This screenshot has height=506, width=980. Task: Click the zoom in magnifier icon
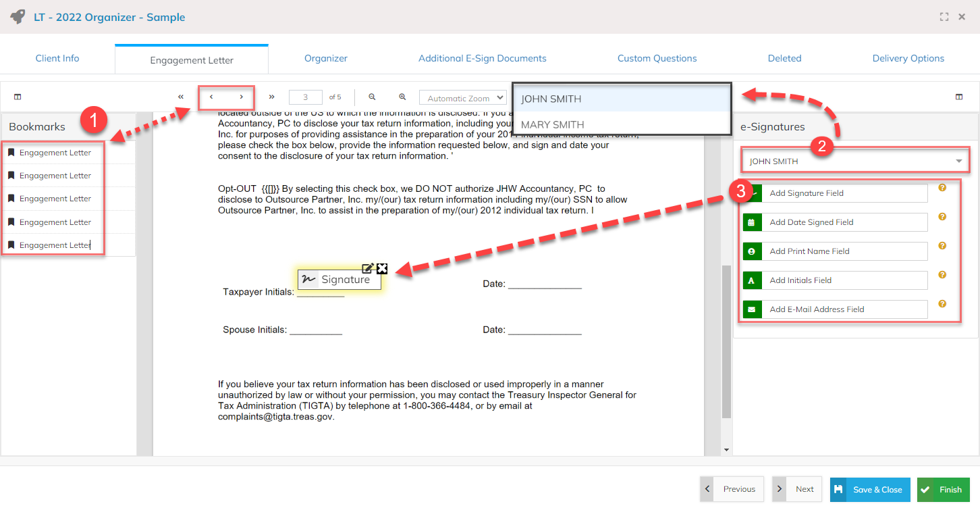coord(402,97)
